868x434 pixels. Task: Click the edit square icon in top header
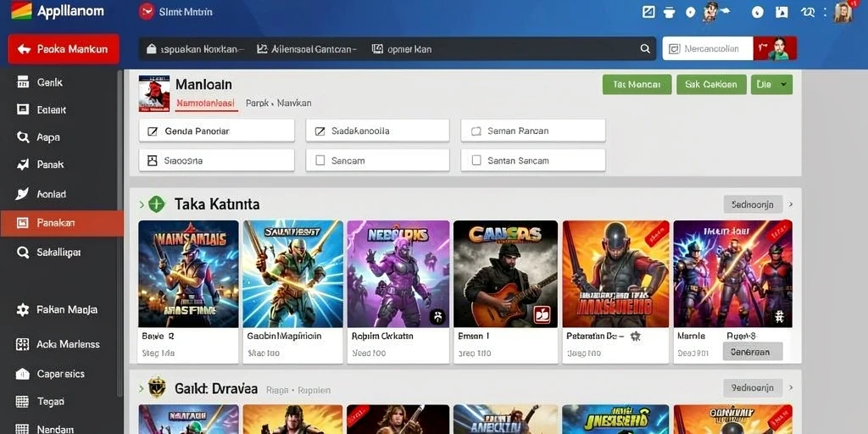[648, 12]
